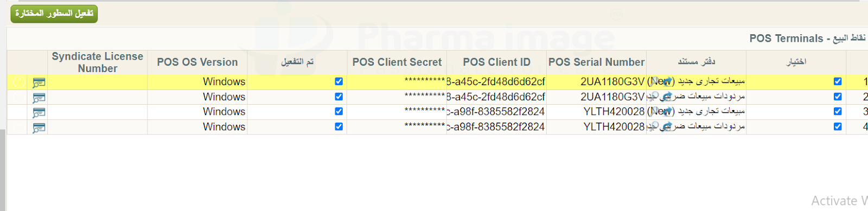Toggle the تم التفعيل activated checkbox in row 3
The height and width of the screenshot is (211, 868).
coord(339,111)
